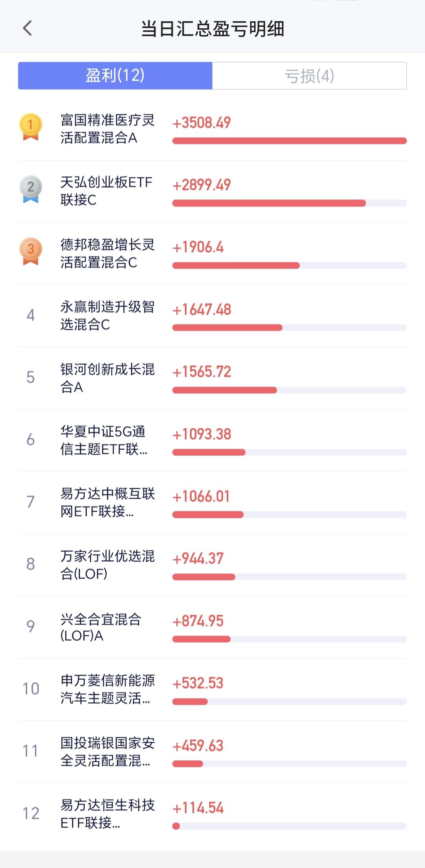Click the silver second-place medal icon
This screenshot has width=425, height=868.
coord(31,189)
